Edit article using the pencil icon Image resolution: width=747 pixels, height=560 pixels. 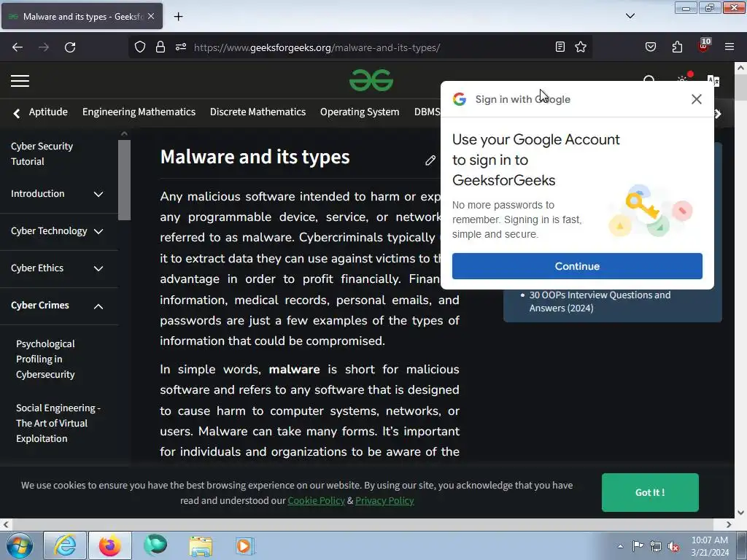pyautogui.click(x=430, y=160)
